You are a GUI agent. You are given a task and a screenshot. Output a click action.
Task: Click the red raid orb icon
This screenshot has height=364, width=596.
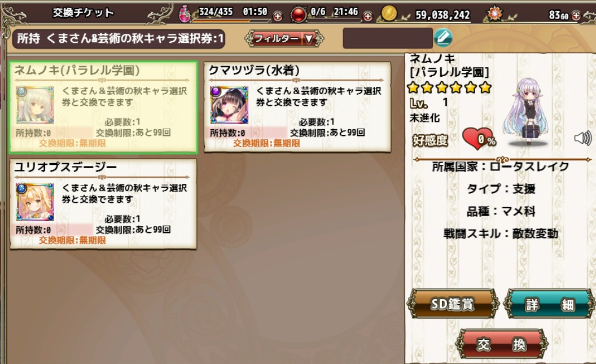point(299,15)
